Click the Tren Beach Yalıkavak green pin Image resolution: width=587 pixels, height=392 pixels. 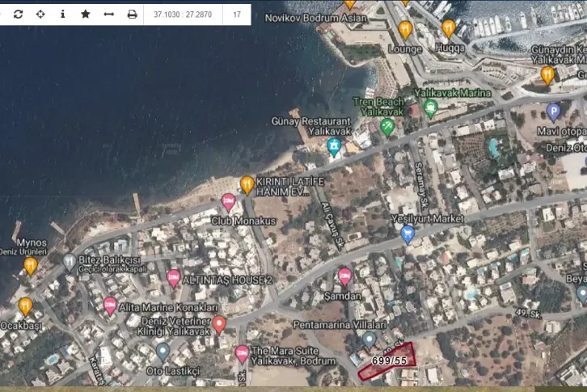(387, 127)
